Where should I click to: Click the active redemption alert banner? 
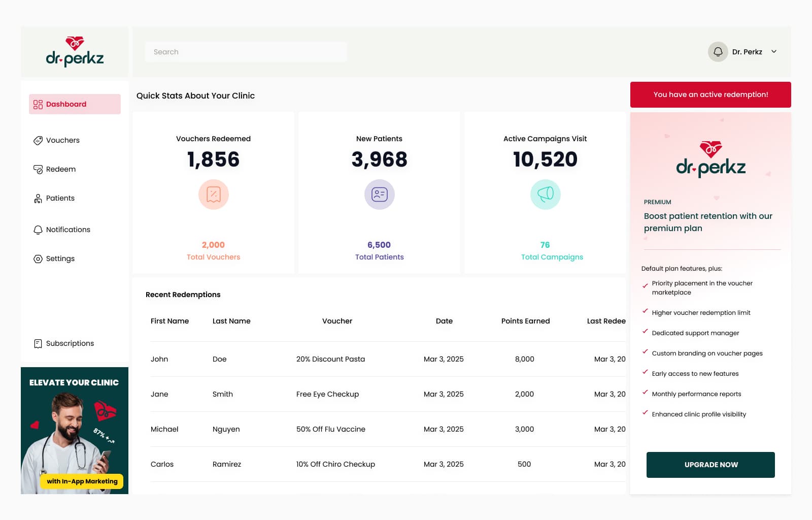tap(710, 94)
